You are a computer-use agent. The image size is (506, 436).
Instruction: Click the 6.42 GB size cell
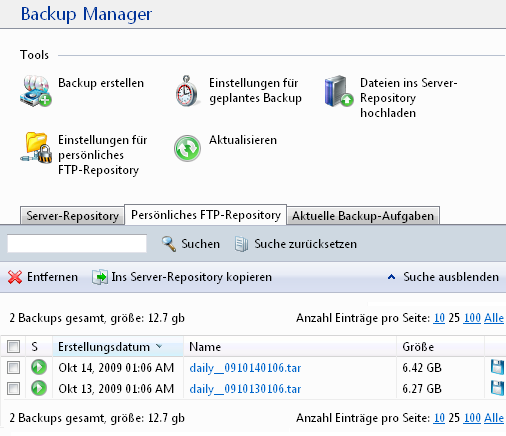coord(422,368)
